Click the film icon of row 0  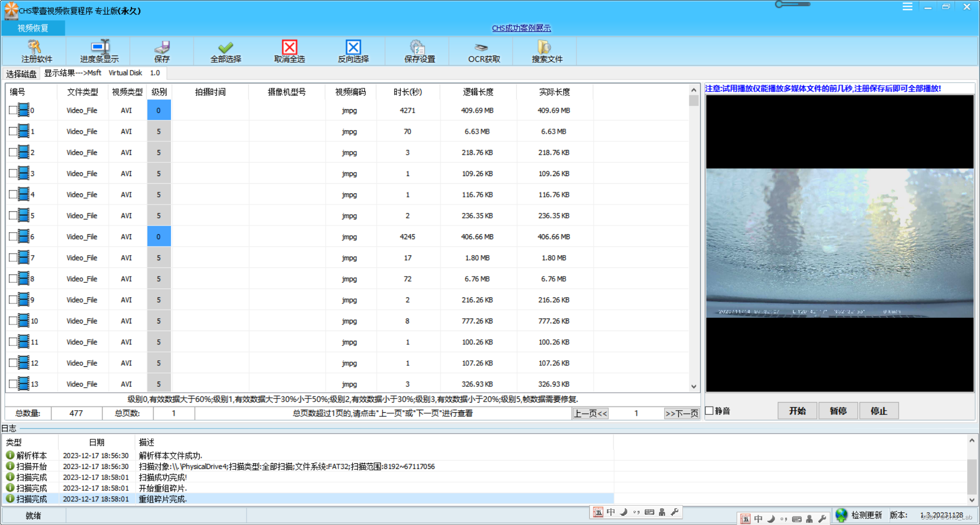(23, 110)
